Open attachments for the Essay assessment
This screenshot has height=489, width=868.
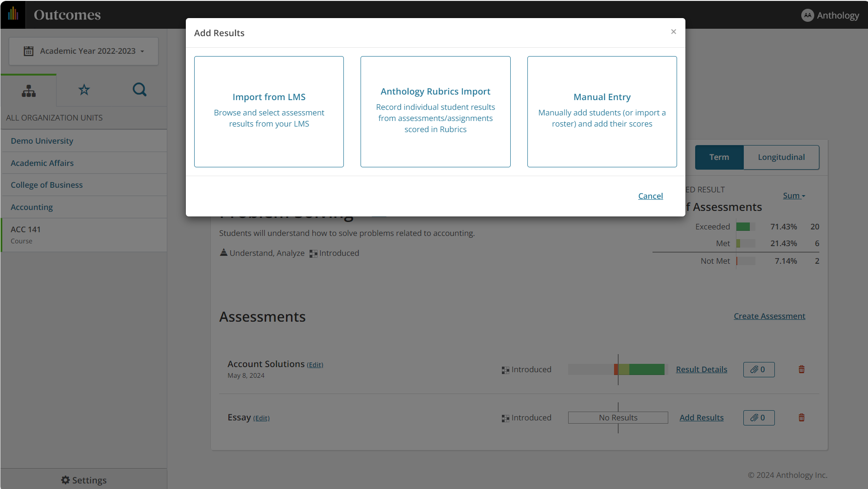759,418
